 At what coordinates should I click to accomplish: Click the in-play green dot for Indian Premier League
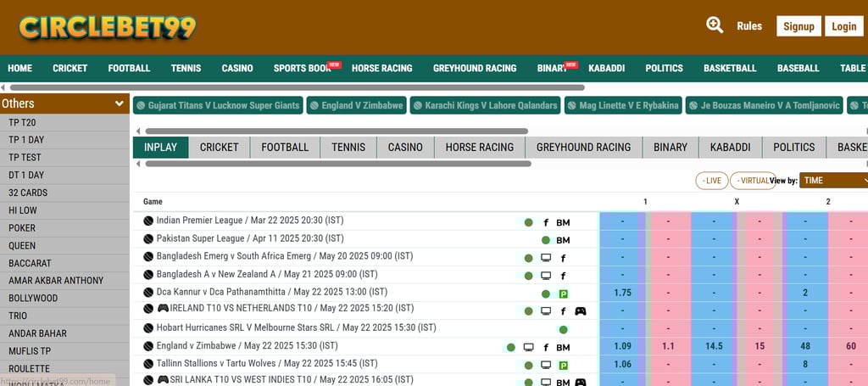[x=528, y=222]
